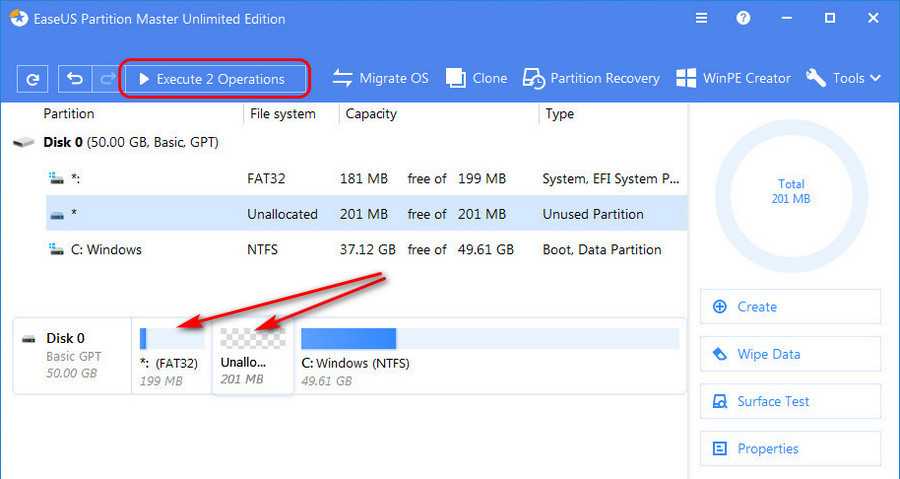Open WinPE Creator

(x=733, y=79)
